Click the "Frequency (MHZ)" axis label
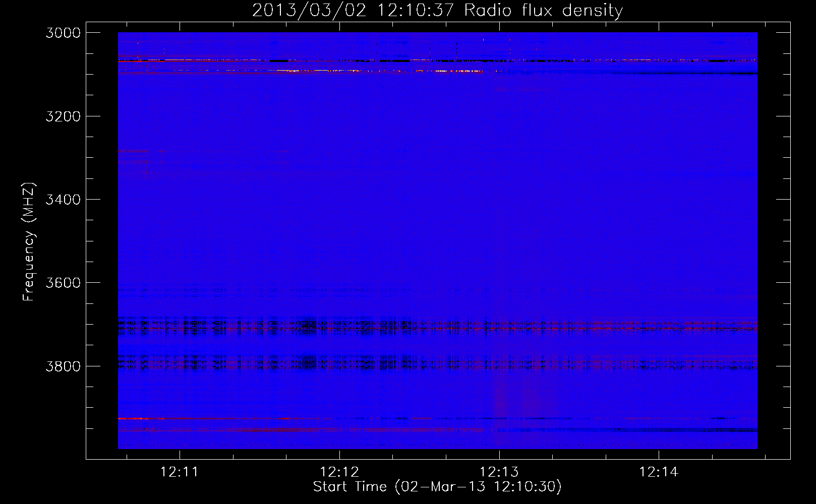The height and width of the screenshot is (504, 816). pos(28,242)
